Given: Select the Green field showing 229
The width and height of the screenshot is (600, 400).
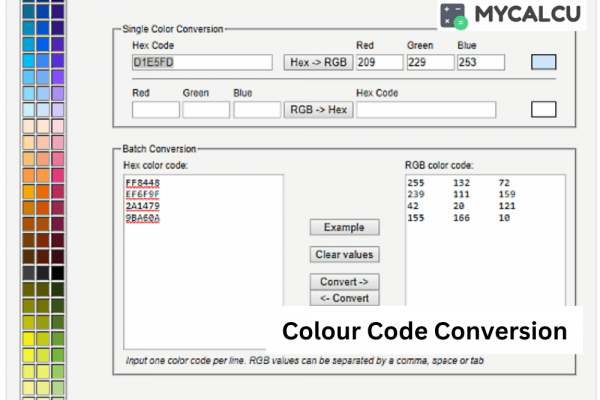Looking at the screenshot, I should [x=429, y=62].
